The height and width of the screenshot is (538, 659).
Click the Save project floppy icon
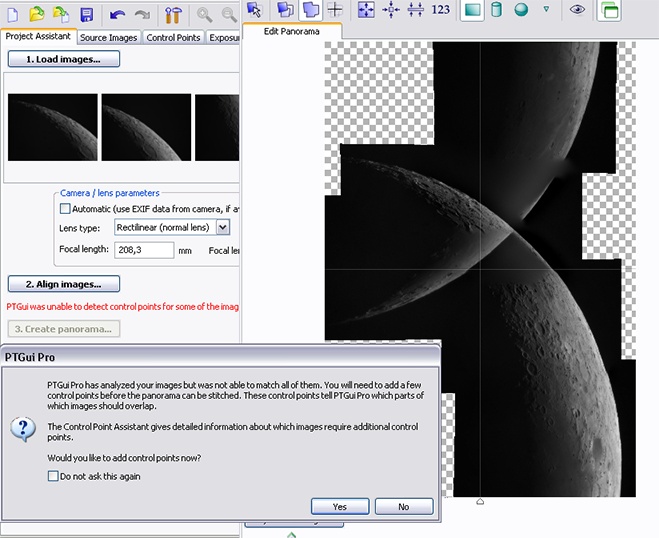point(87,13)
